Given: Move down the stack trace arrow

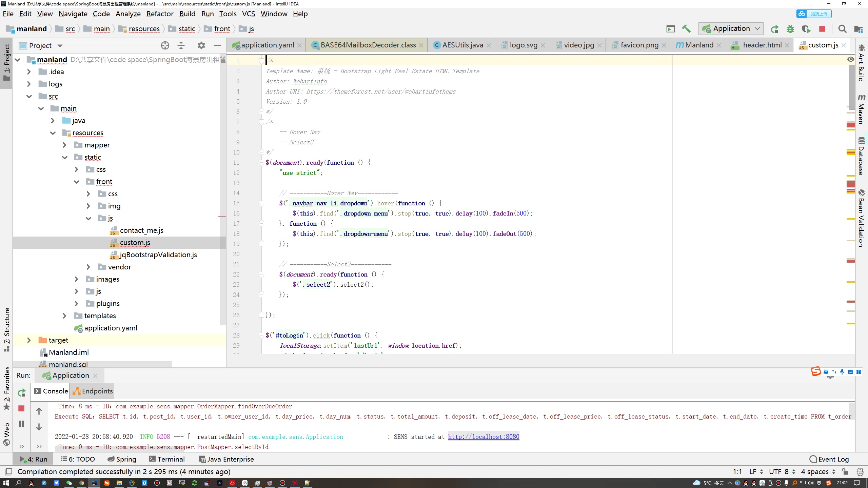Looking at the screenshot, I should (39, 427).
